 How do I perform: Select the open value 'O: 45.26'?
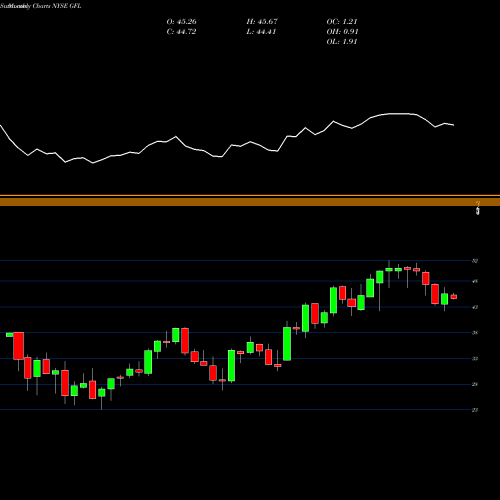tap(181, 22)
